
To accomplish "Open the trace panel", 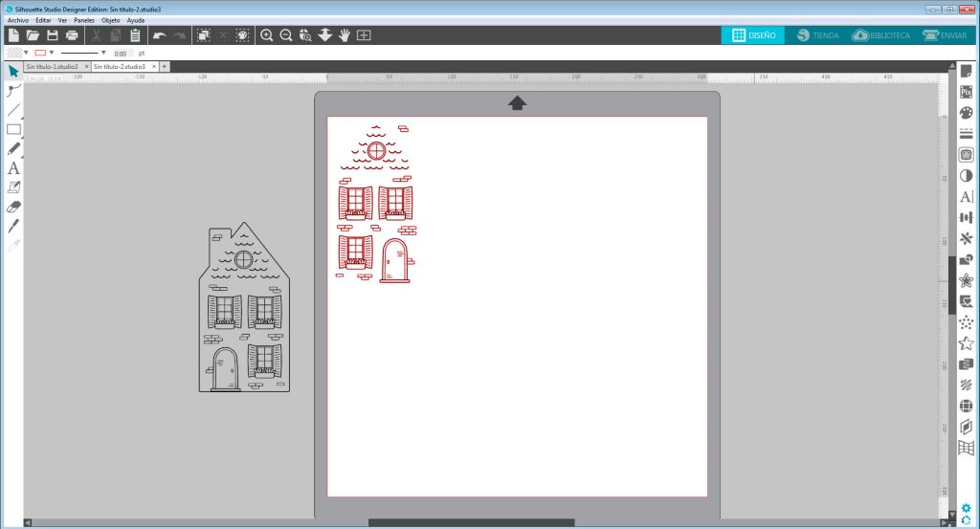I will pos(967,154).
